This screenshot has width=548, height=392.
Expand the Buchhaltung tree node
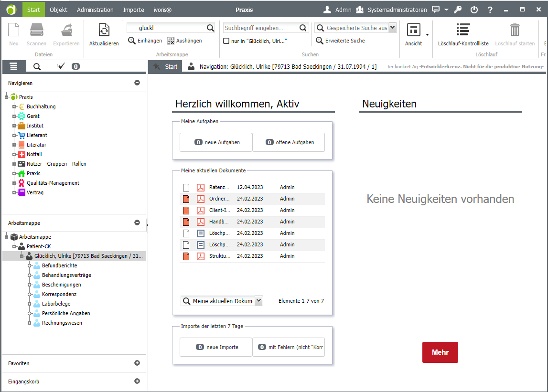click(x=14, y=106)
